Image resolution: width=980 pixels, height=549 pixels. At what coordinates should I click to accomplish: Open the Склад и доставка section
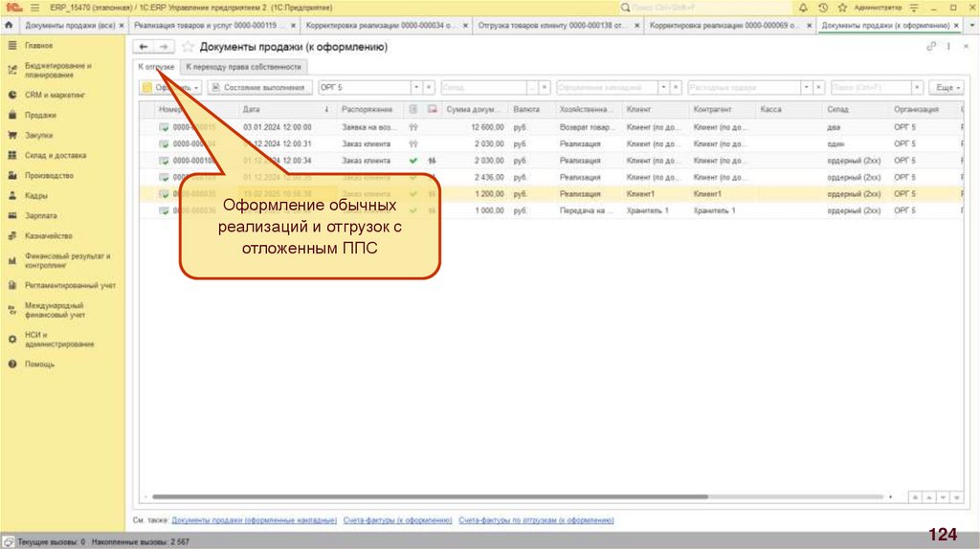tap(56, 155)
